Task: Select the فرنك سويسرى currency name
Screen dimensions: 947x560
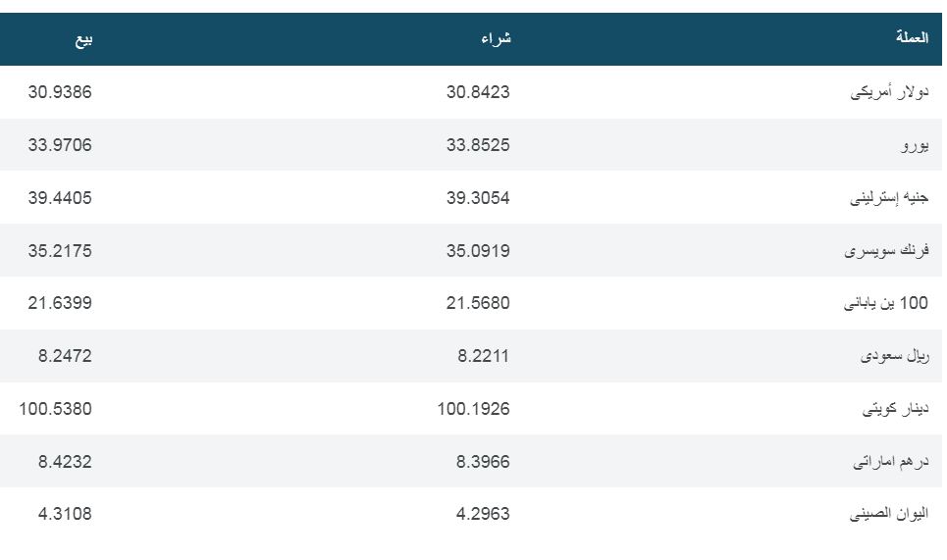Action: [x=886, y=251]
